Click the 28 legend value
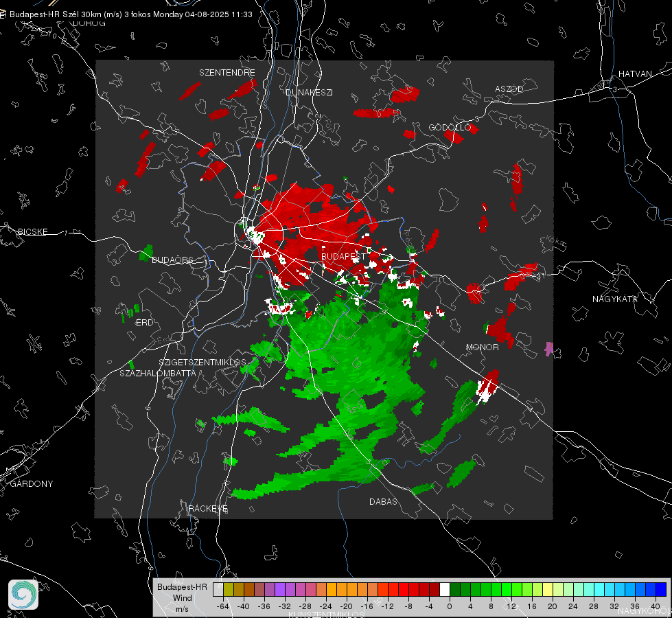This screenshot has height=618, width=672. [x=594, y=606]
